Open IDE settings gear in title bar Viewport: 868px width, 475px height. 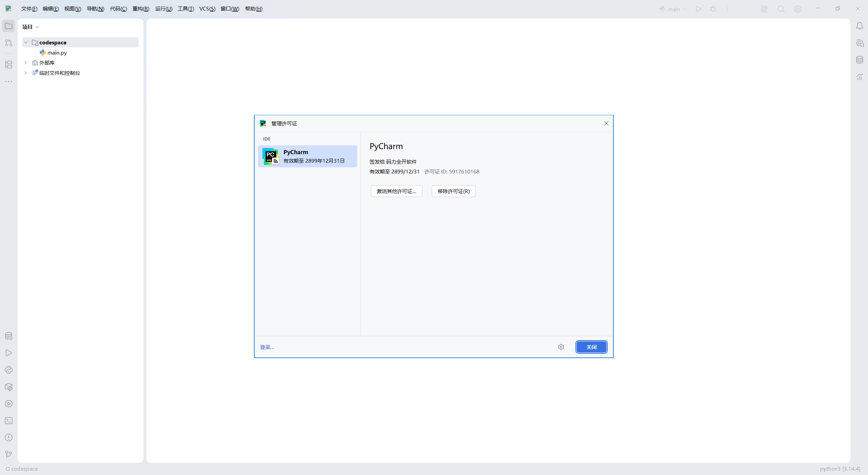pos(798,9)
